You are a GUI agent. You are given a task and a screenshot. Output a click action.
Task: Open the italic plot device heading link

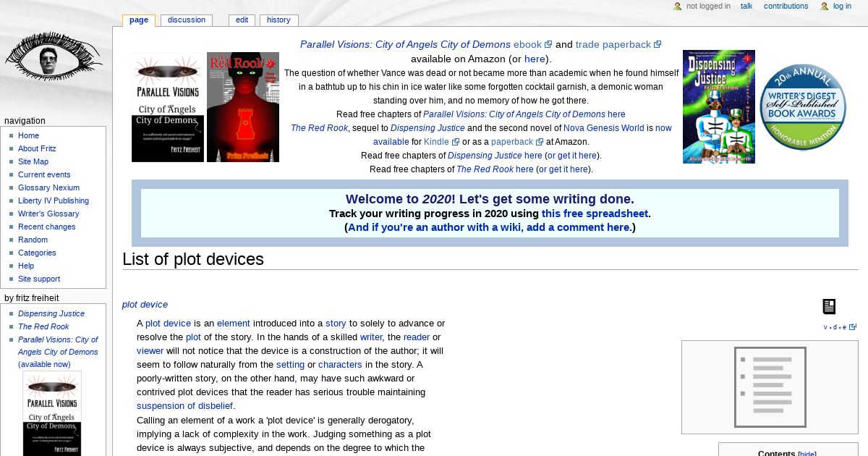(145, 305)
